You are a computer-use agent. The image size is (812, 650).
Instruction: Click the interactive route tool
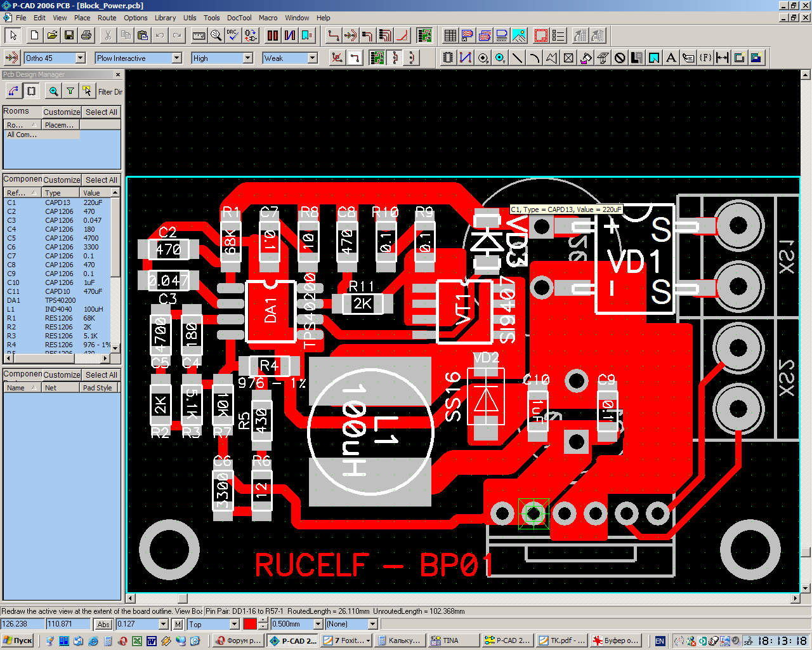coord(350,35)
